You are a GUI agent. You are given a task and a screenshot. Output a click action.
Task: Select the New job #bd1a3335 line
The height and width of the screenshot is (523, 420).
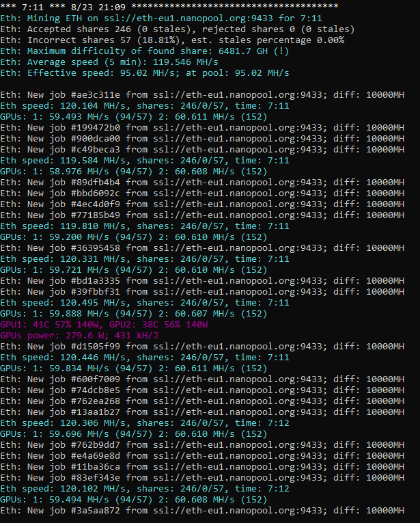[x=202, y=281]
